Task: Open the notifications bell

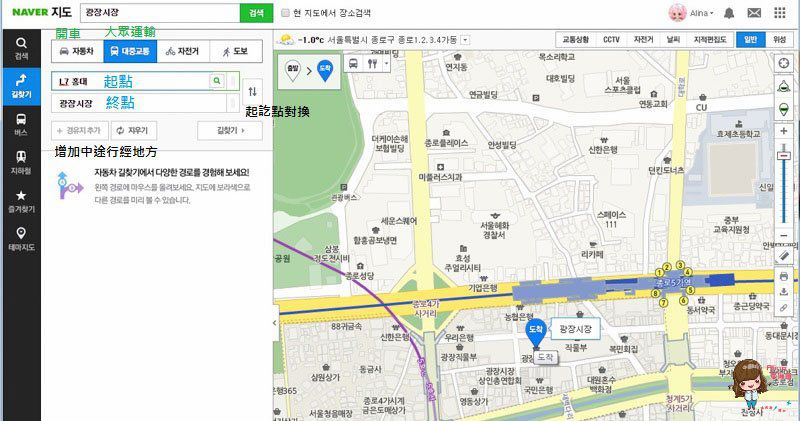Action: tap(729, 13)
